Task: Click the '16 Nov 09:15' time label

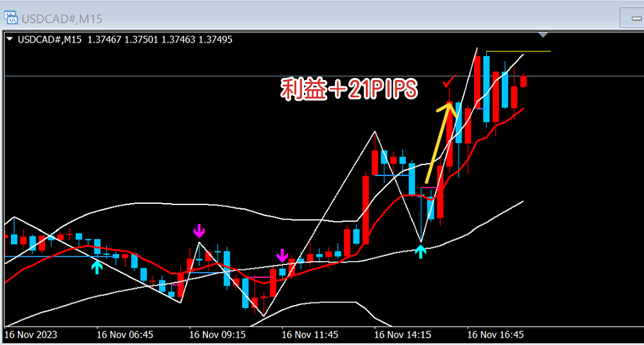Action: click(x=218, y=335)
